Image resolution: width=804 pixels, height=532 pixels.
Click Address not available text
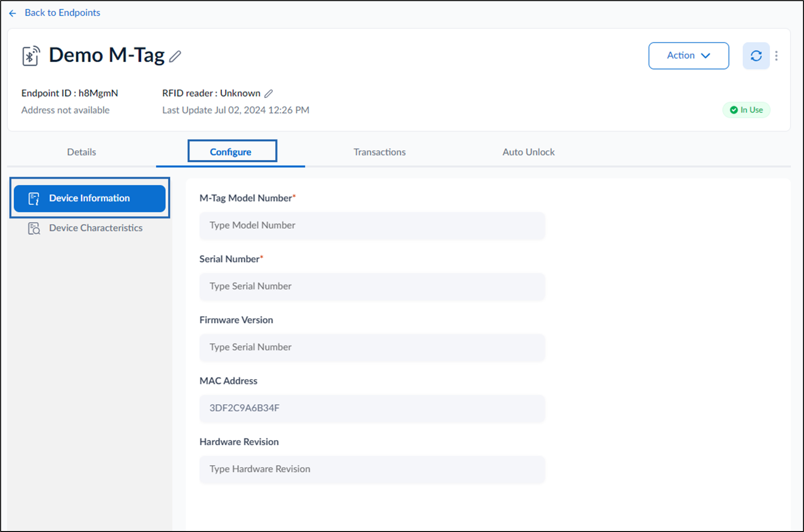click(65, 110)
